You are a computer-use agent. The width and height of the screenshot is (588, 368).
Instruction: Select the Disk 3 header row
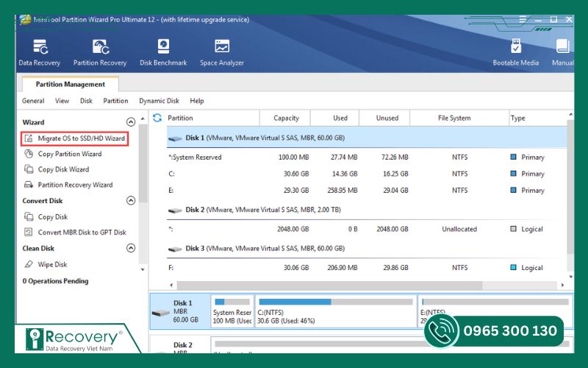pos(367,249)
